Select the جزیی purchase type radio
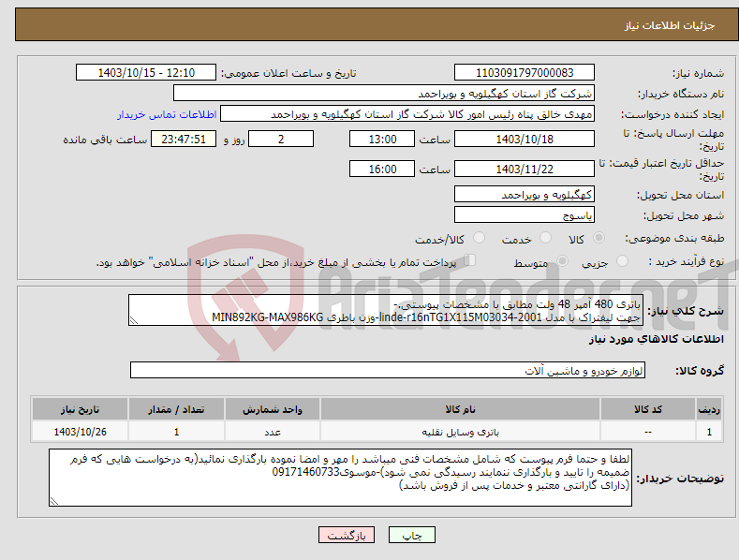The height and width of the screenshot is (560, 739). 622,260
